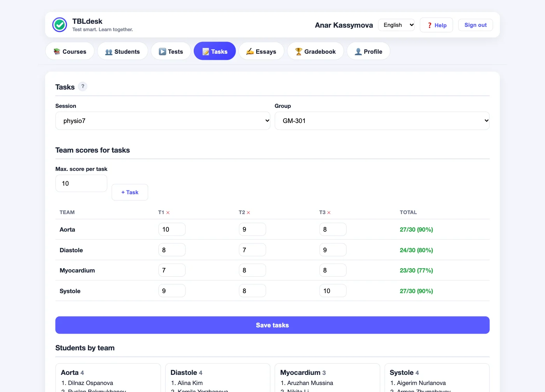Click the Diastole team row name
The width and height of the screenshot is (545, 392).
click(x=71, y=250)
